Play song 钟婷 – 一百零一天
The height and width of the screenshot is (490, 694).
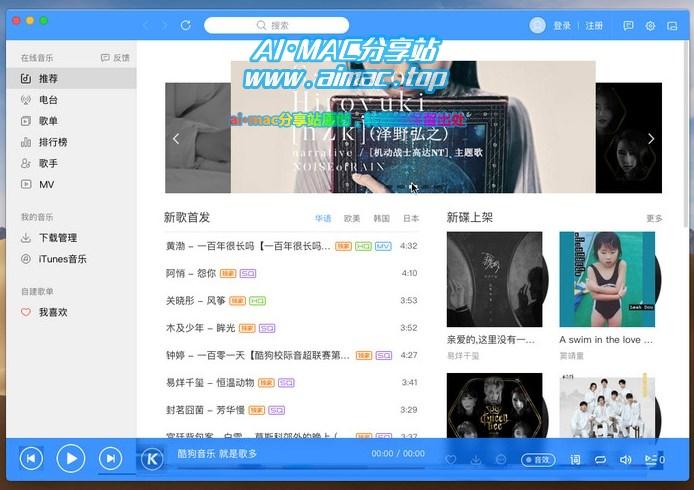292,355
